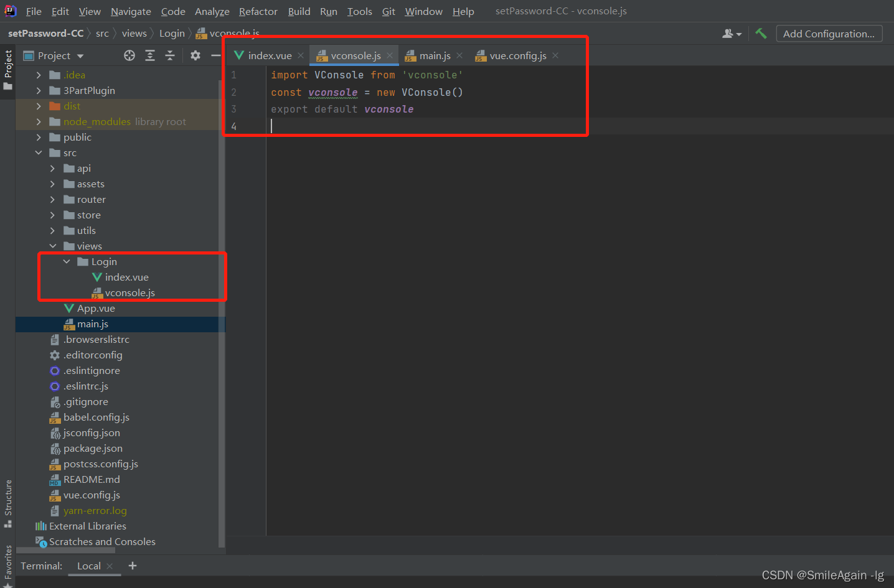
Task: Add a new Terminal session with plus icon
Action: tap(132, 566)
